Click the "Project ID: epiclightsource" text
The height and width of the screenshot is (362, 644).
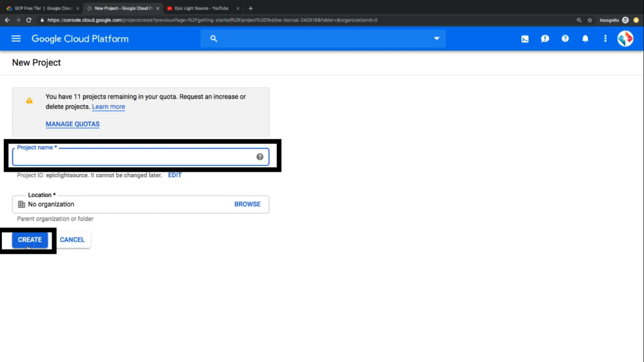53,175
